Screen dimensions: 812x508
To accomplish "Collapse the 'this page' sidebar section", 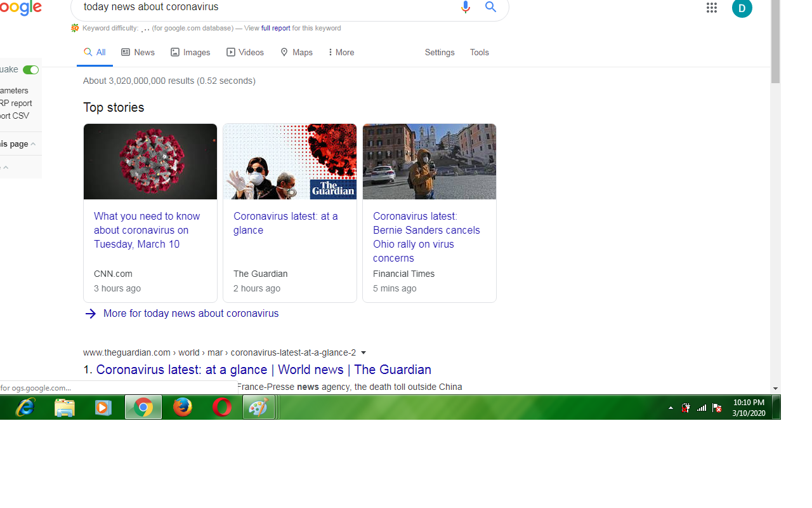I will 33,144.
